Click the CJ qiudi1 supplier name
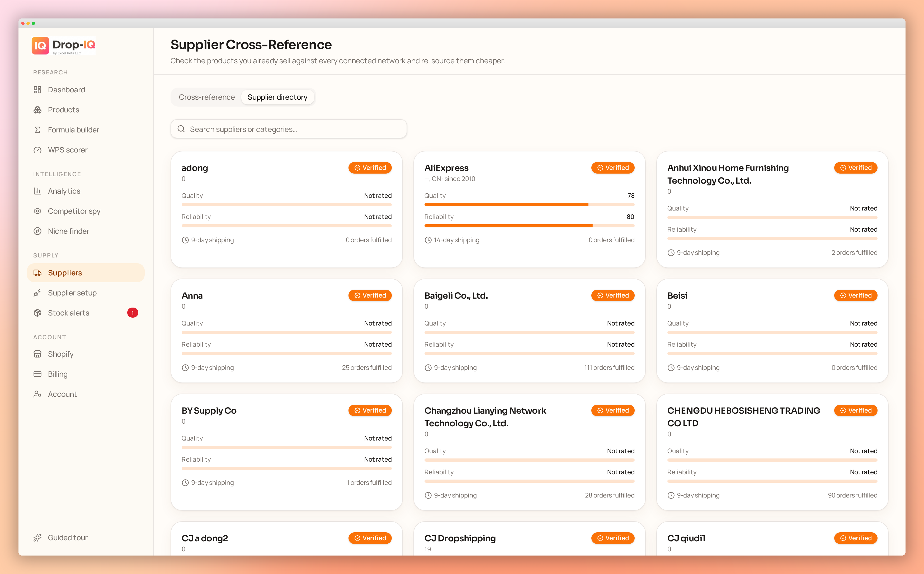Viewport: 924px width, 574px height. coord(686,538)
